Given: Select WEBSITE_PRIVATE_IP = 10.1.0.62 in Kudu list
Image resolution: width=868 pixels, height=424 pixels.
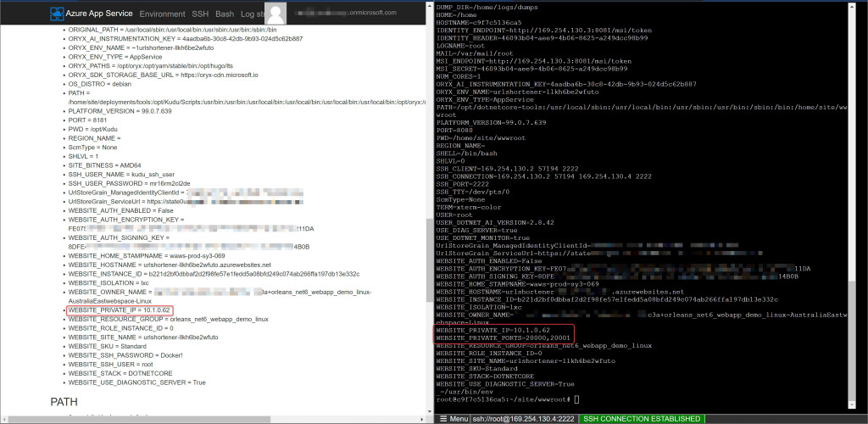Looking at the screenshot, I should [119, 310].
